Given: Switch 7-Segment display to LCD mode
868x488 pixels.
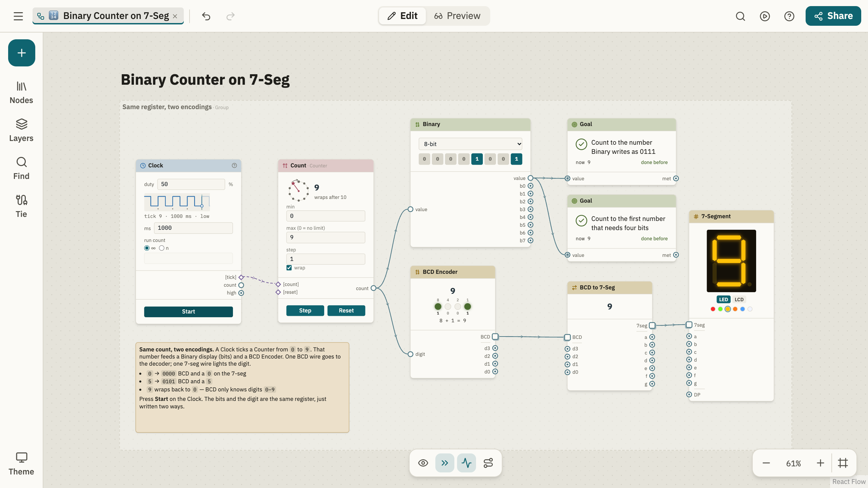Looking at the screenshot, I should click(739, 300).
